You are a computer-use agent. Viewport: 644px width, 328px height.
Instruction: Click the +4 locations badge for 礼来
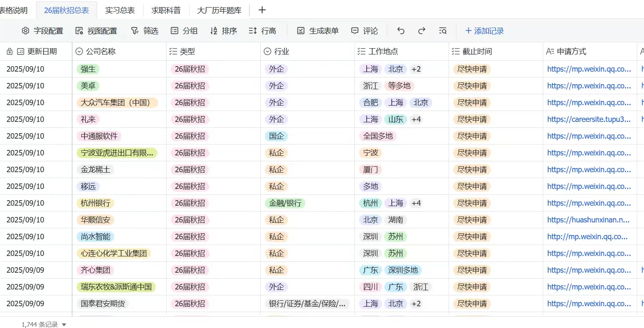pyautogui.click(x=416, y=119)
